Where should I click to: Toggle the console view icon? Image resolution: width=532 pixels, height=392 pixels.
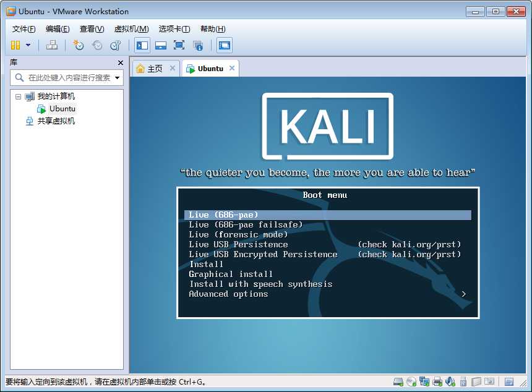click(x=225, y=45)
